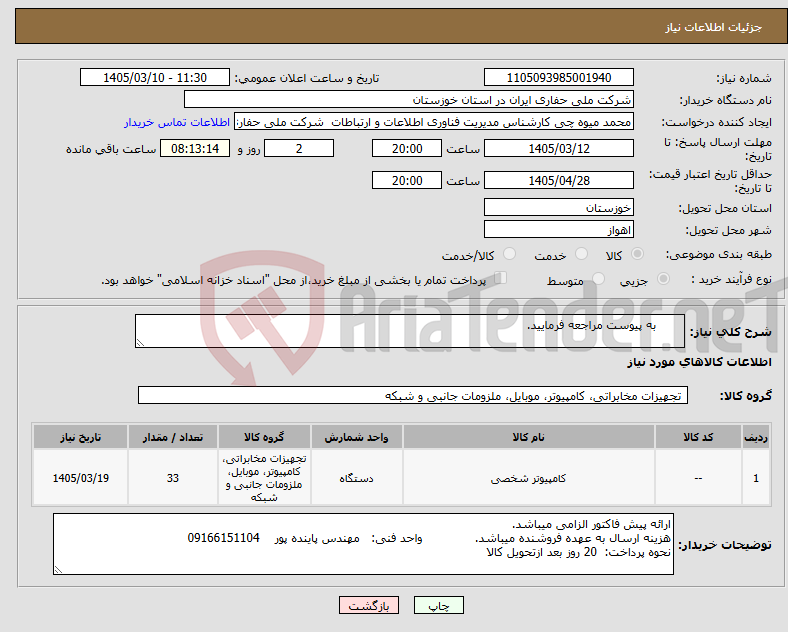Select the خدمت radio button
Viewport: 788px width, 632px height.
pos(581,254)
